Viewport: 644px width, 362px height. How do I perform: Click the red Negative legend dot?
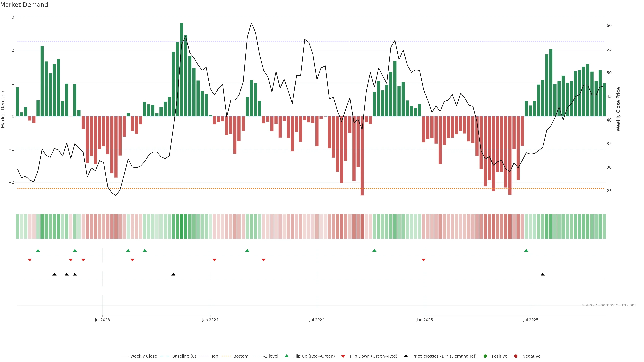[516, 356]
